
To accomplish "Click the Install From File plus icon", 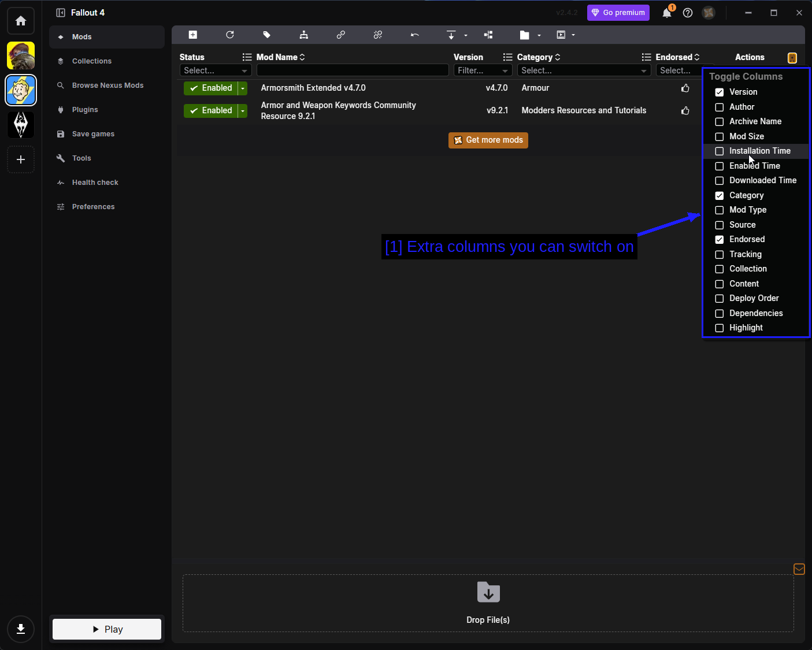I will click(x=193, y=35).
